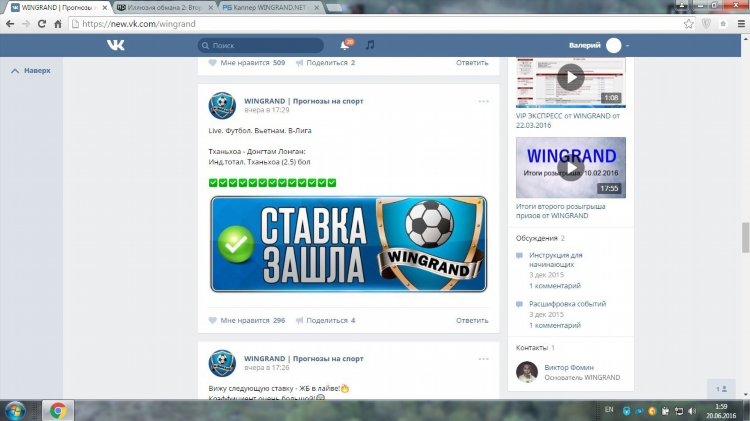Click Валерий profile avatar in header

tap(614, 45)
